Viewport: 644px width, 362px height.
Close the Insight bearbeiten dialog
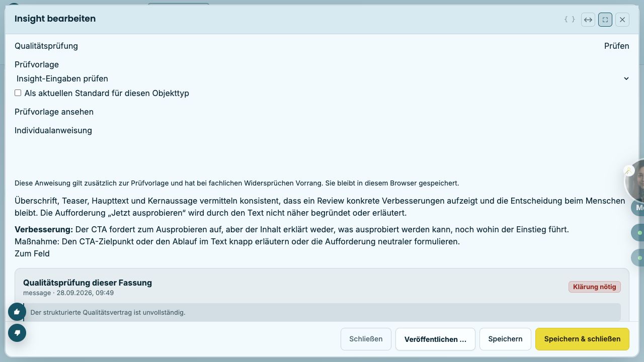[622, 20]
